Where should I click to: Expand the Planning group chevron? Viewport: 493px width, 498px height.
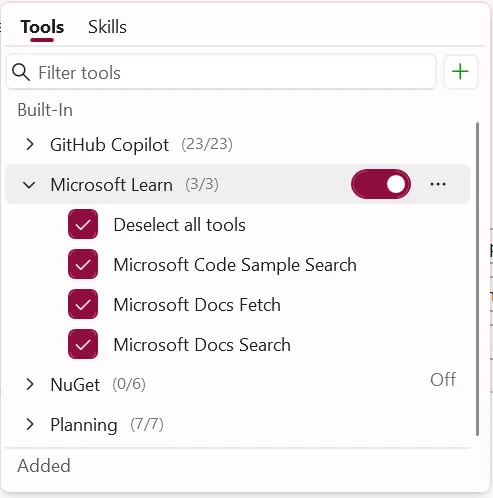click(30, 424)
